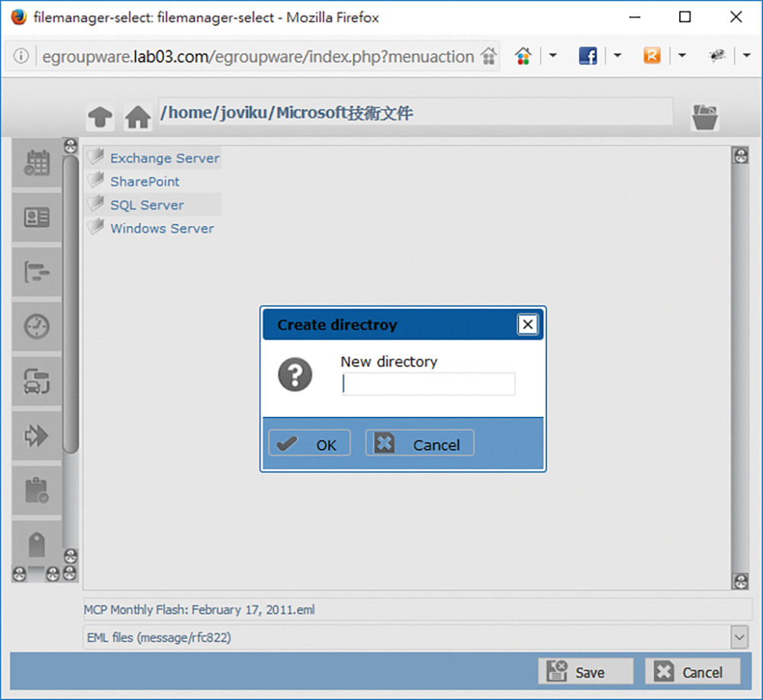The height and width of the screenshot is (700, 763).
Task: Go to home directory icon
Action: click(x=137, y=117)
